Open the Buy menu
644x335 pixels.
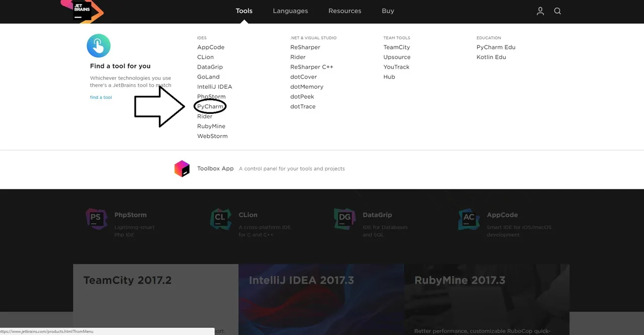pyautogui.click(x=388, y=11)
